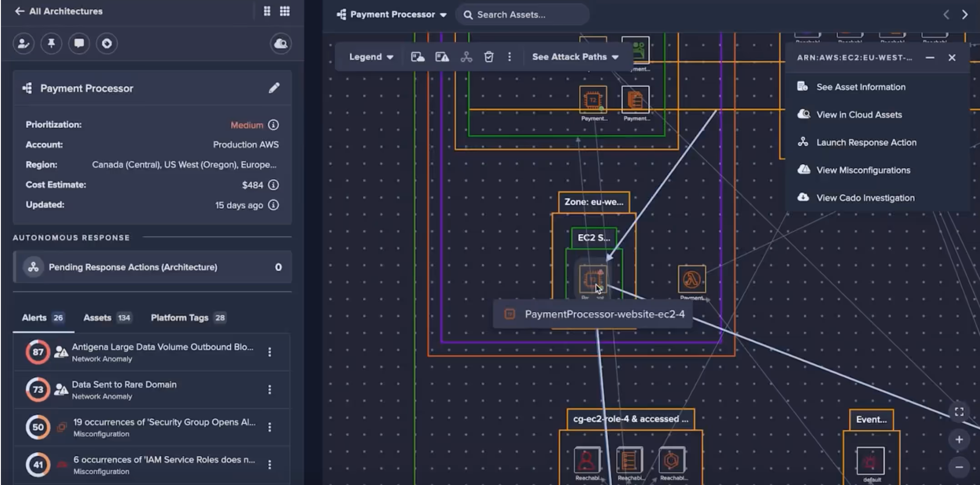
Task: Click the Event... group label
Action: [x=871, y=419]
